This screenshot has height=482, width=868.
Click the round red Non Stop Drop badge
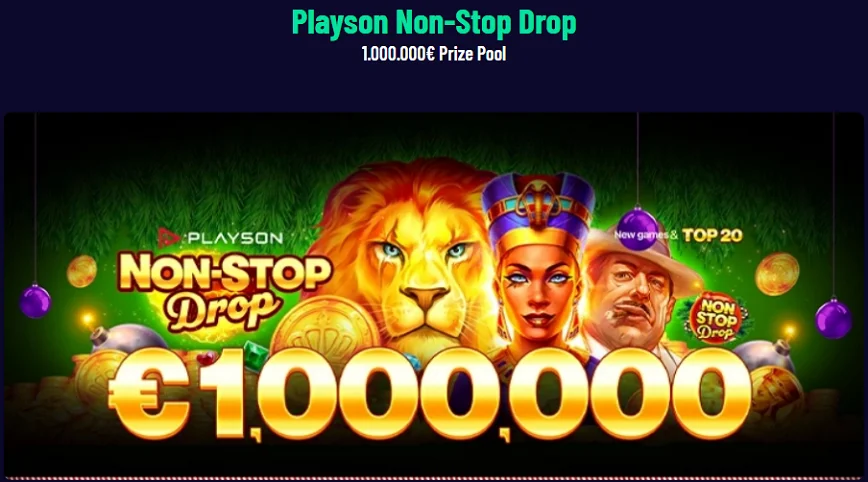(x=715, y=318)
